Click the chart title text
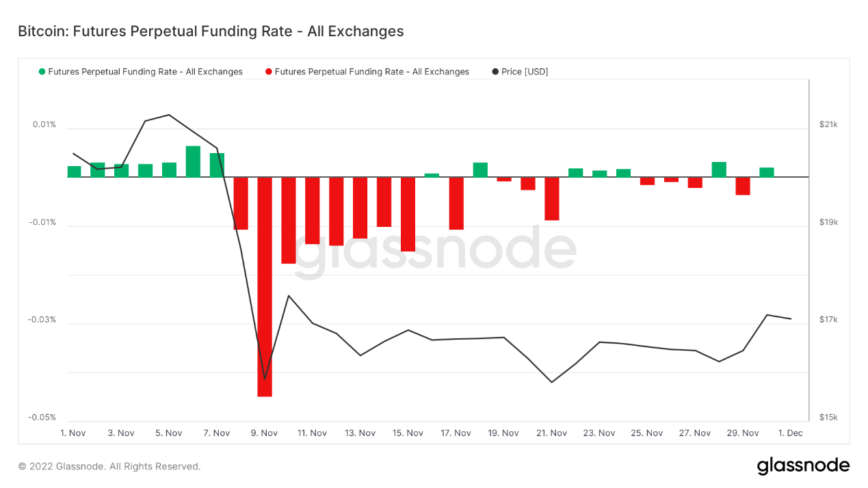 click(x=211, y=31)
